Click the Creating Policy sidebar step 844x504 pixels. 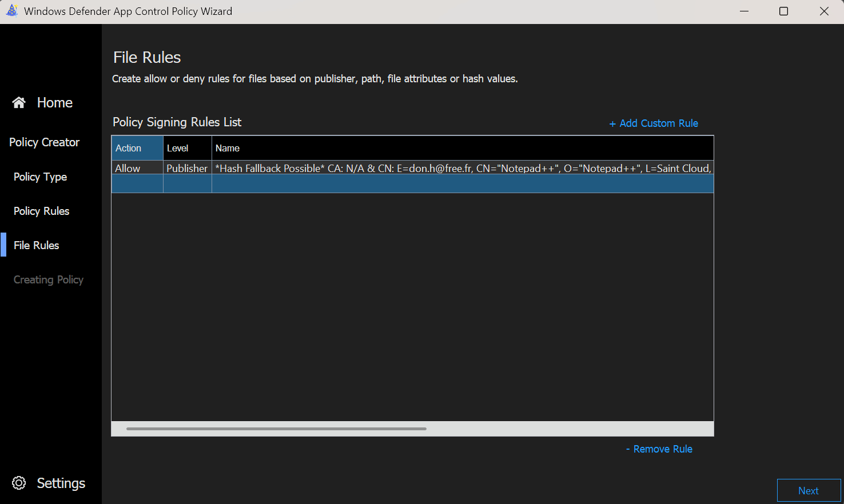pyautogui.click(x=48, y=279)
